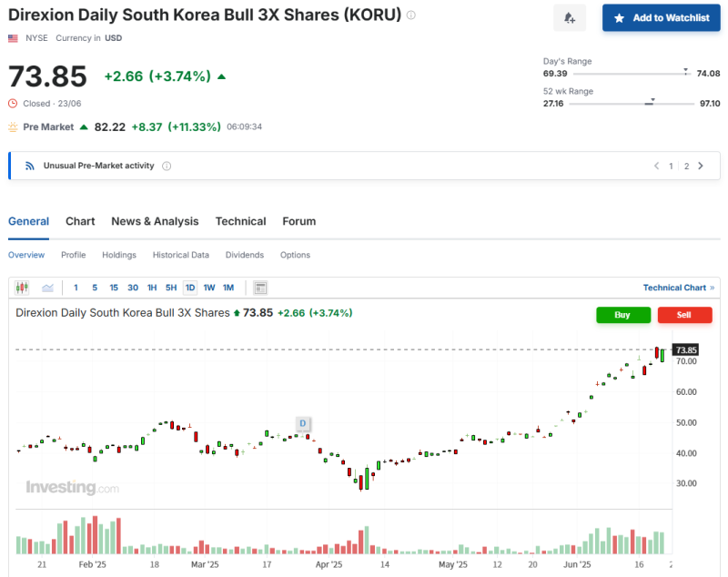Open chart layout settings icon beside 1M
728x577 pixels.
pos(260,287)
